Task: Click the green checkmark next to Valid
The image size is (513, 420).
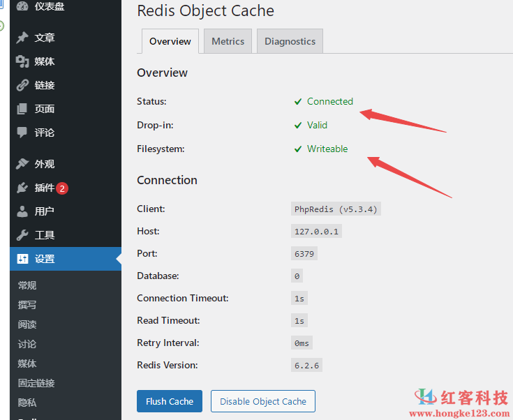Action: click(x=298, y=126)
